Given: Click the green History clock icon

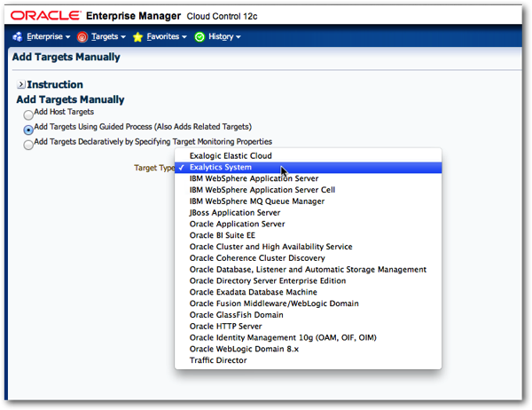Looking at the screenshot, I should [x=199, y=36].
